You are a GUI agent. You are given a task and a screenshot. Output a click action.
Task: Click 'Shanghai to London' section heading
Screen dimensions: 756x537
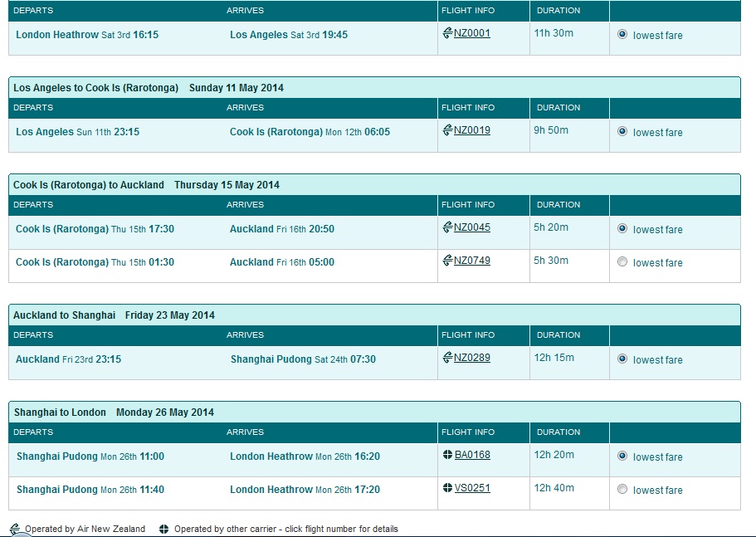click(x=60, y=413)
